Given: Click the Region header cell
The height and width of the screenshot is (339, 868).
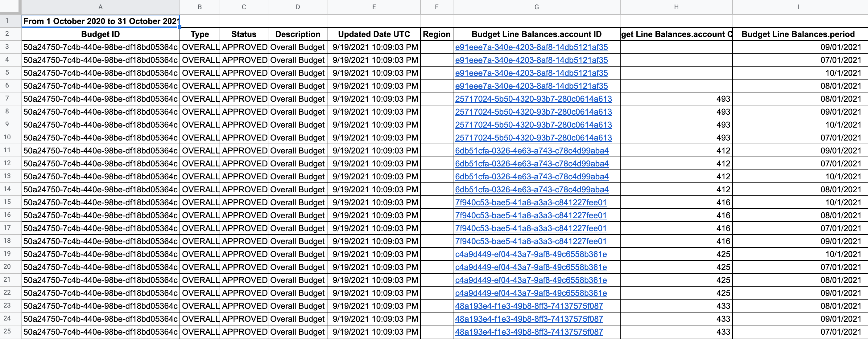Looking at the screenshot, I should (x=437, y=34).
